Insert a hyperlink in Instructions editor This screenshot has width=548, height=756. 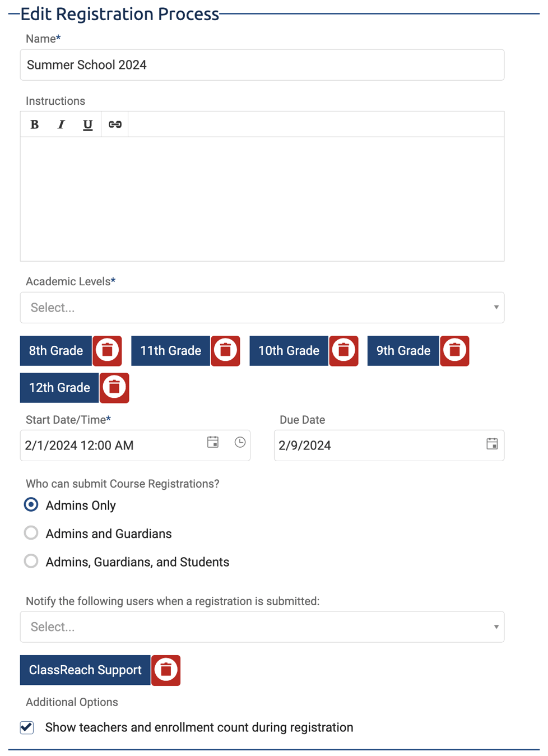tap(115, 124)
